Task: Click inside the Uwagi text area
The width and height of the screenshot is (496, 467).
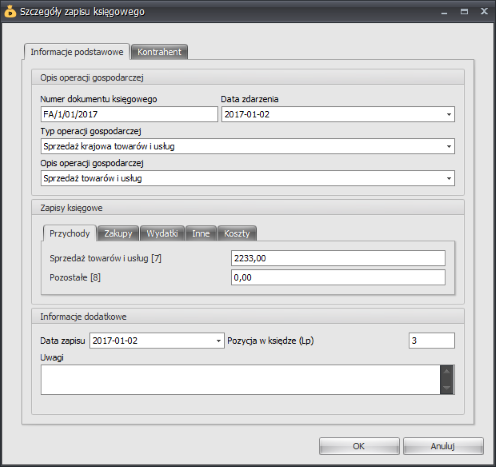Action: [240, 380]
